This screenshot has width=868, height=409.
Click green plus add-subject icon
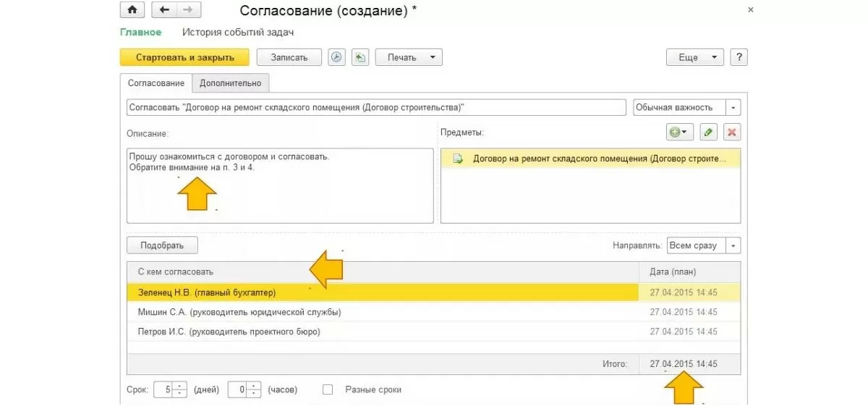coord(680,132)
